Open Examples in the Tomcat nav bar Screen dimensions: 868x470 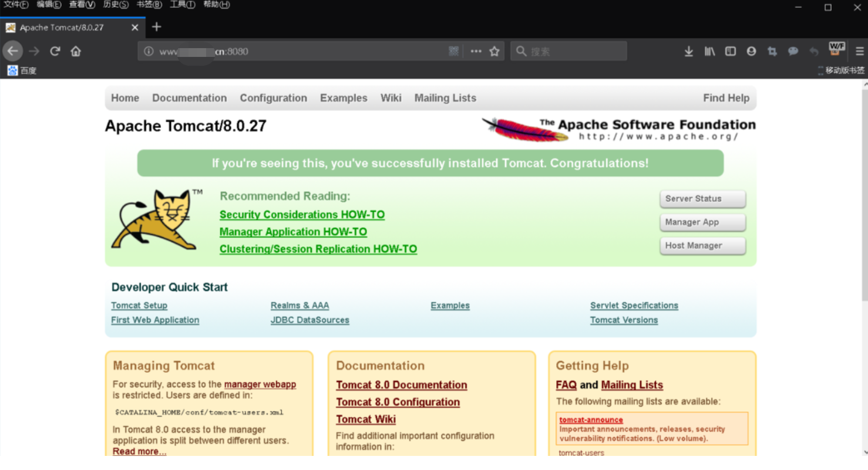click(344, 98)
